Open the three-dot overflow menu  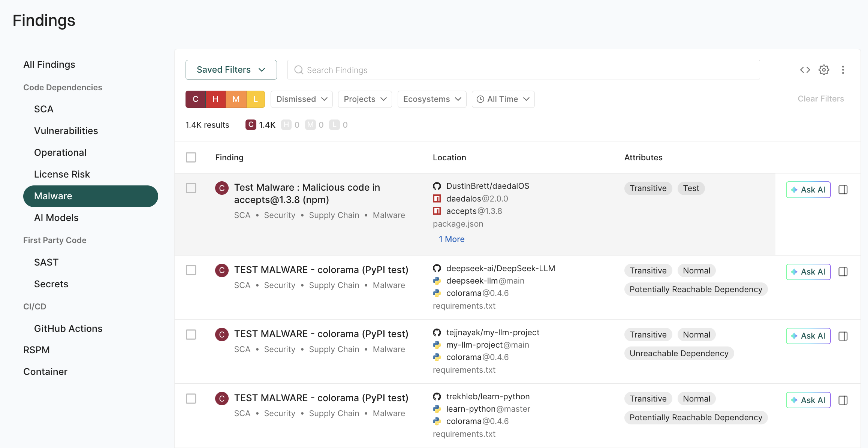843,70
